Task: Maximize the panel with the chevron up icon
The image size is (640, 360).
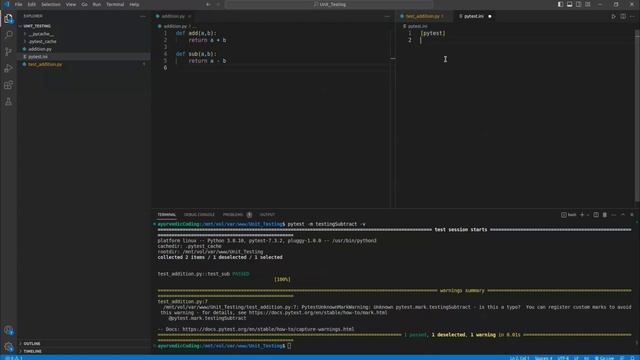Action: coord(623,215)
